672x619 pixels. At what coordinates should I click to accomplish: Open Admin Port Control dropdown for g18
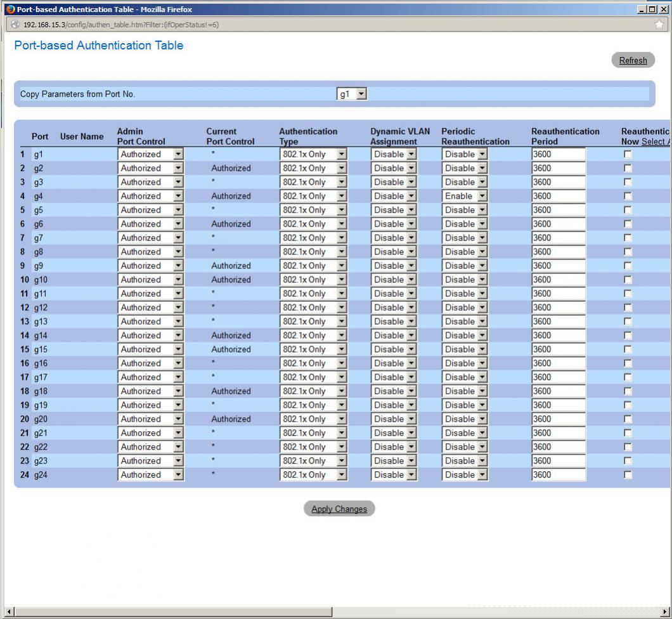coord(150,391)
